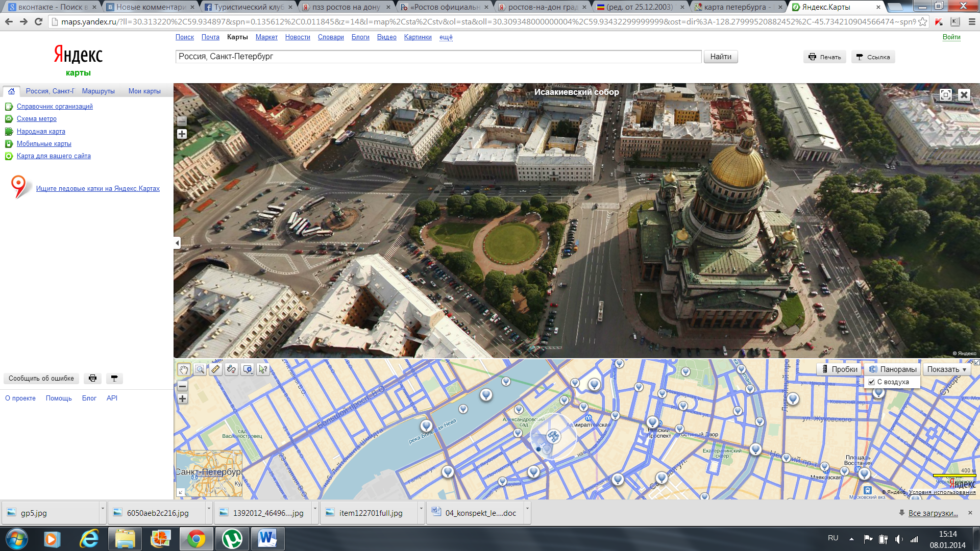Open Мобильные карты link

(44, 144)
